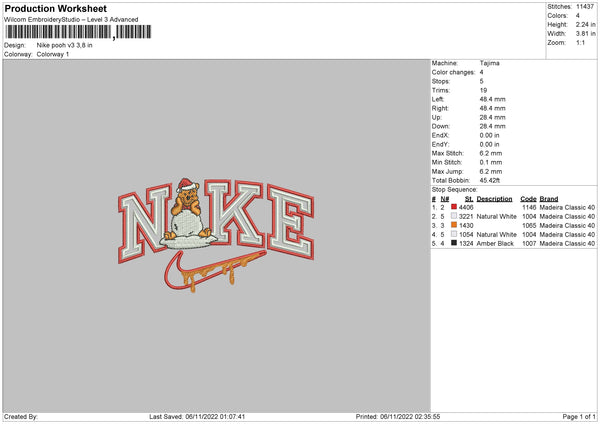The height and width of the screenshot is (424, 600).
Task: Click the 'Production Worksheet' title
Action: 55,8
